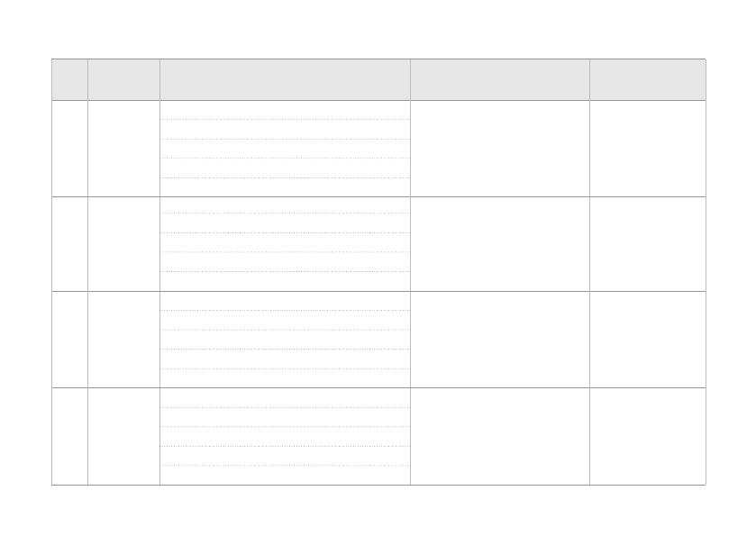Click the dotted-line cell in first body row
The height and width of the screenshot is (536, 756).
[x=286, y=149]
